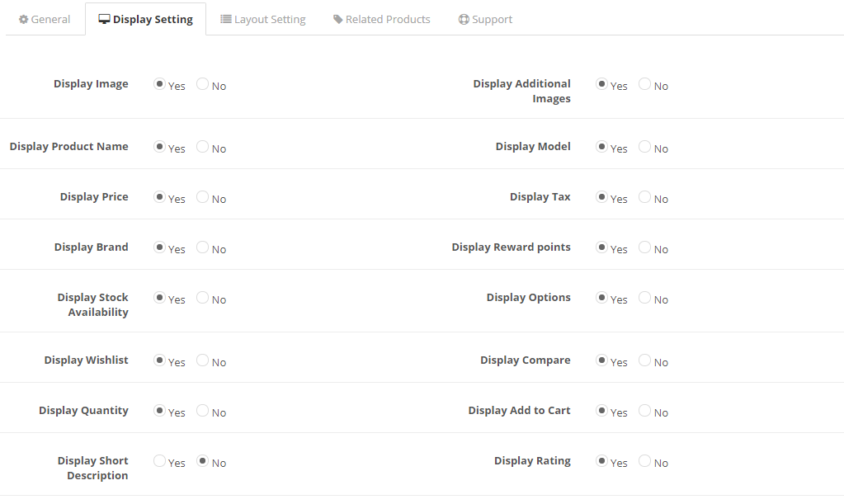
Task: Click the monitor icon on Display Setting tab
Action: pos(104,19)
